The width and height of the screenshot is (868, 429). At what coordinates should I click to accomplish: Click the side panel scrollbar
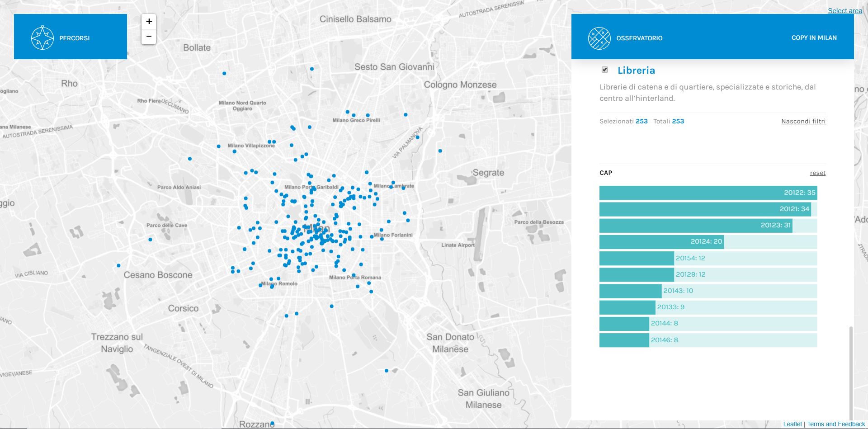(851, 373)
